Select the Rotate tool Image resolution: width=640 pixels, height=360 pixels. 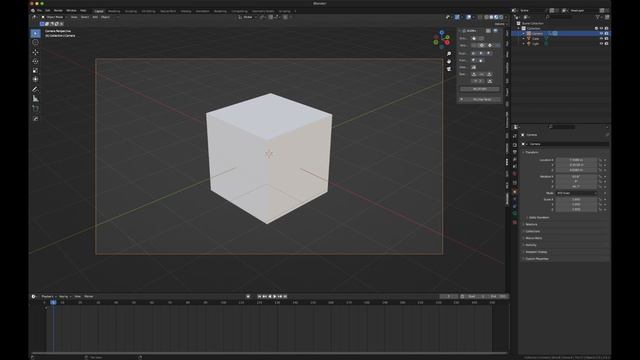tap(36, 61)
